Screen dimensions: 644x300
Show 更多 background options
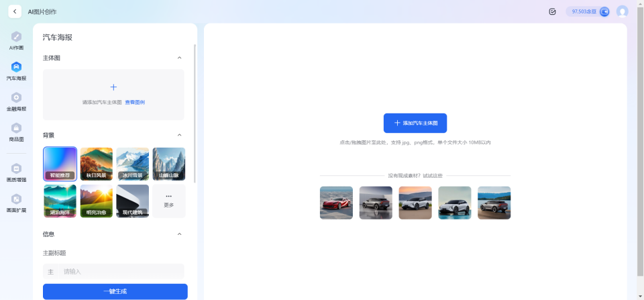click(x=168, y=201)
